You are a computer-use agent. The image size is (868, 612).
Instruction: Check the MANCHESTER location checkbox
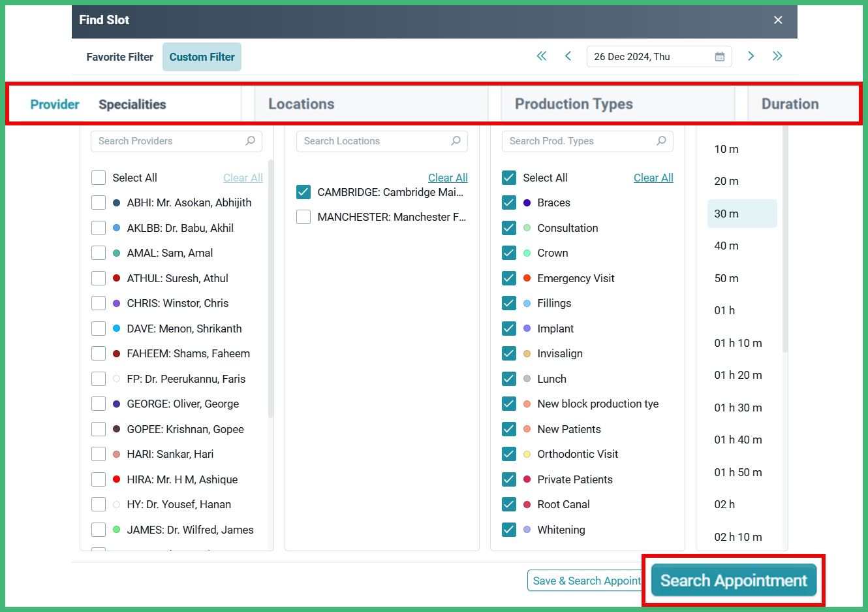pos(303,217)
